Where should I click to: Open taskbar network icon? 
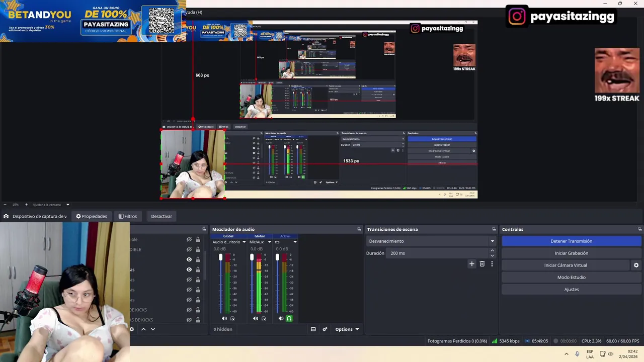click(603, 354)
